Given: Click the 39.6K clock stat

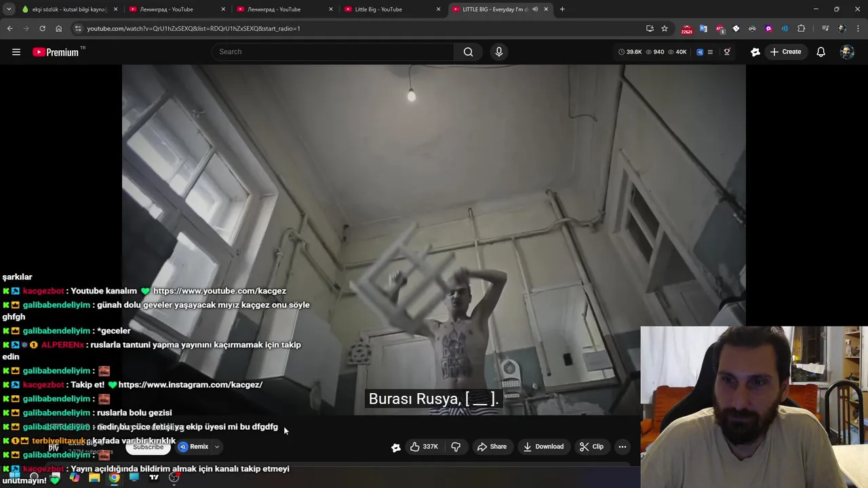Looking at the screenshot, I should click(x=630, y=52).
